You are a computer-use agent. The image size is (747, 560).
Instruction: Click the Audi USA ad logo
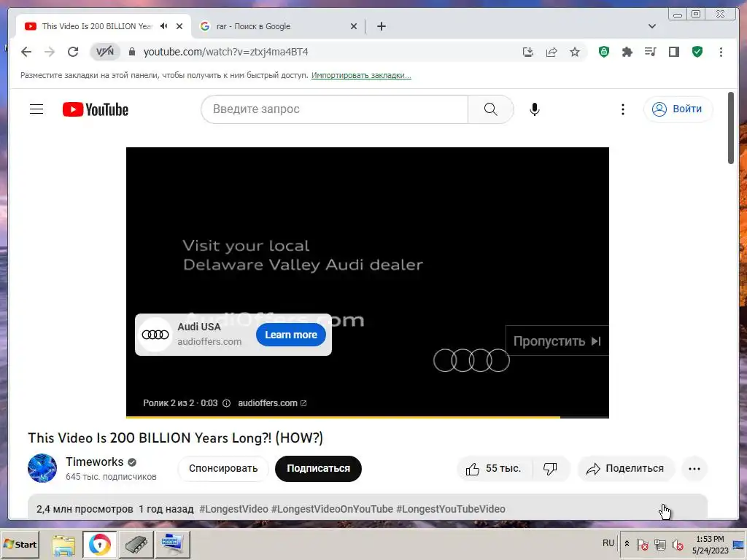point(155,335)
